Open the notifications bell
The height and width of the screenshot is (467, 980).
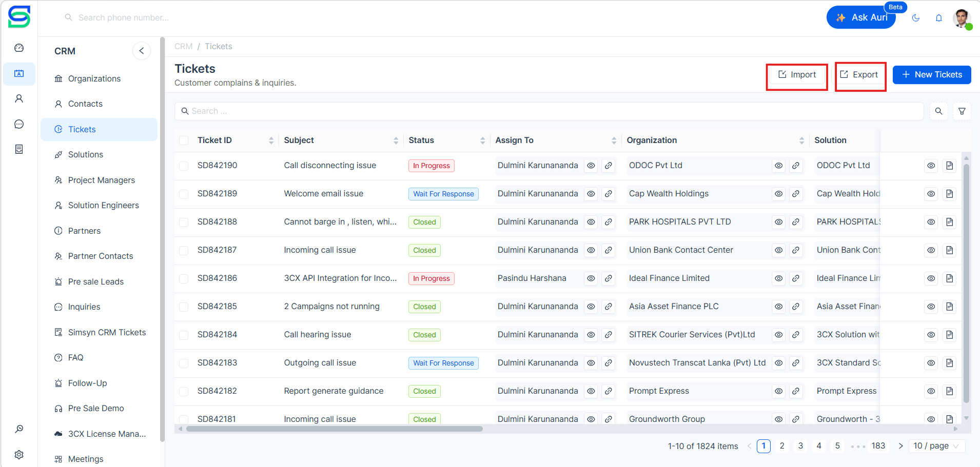(x=939, y=18)
